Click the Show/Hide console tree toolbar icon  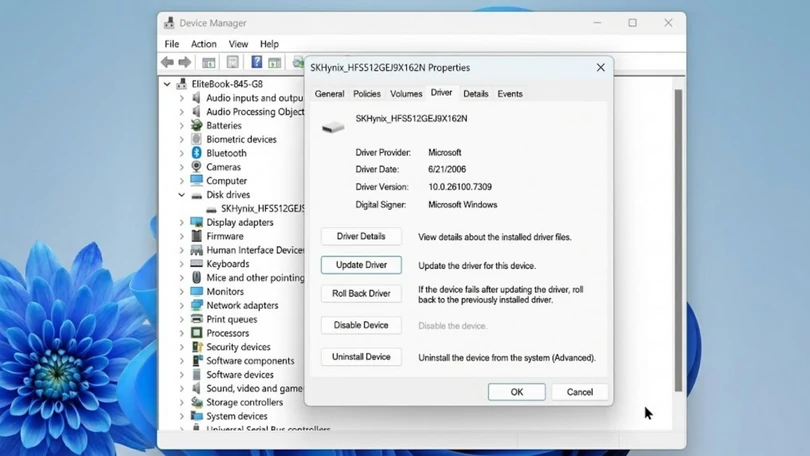209,62
